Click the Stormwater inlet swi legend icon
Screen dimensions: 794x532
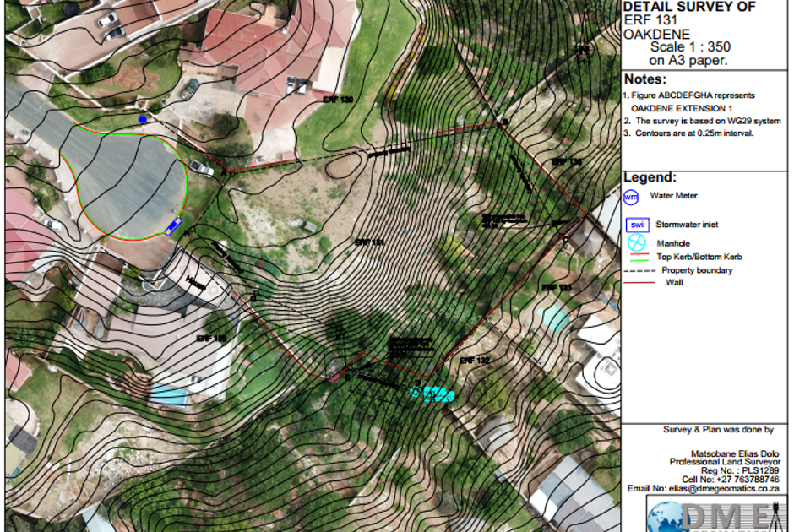tap(636, 225)
